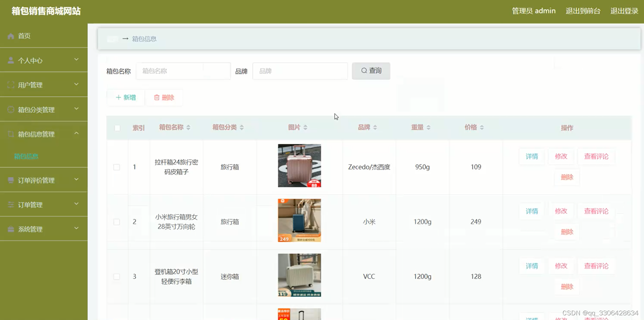Click the 删除 button above table
644x320 pixels.
164,98
